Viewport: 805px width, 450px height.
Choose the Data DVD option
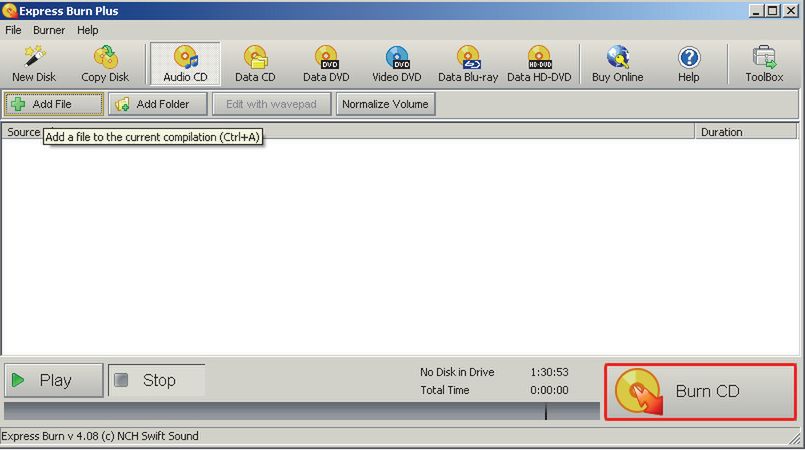click(x=326, y=64)
